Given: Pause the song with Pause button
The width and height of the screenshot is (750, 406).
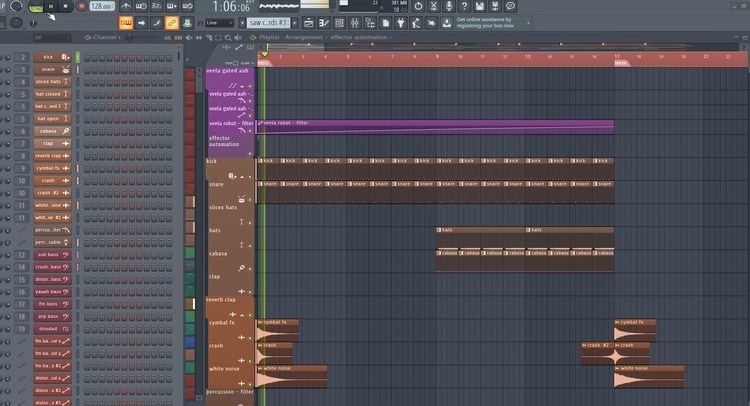Looking at the screenshot, I should click(x=51, y=6).
